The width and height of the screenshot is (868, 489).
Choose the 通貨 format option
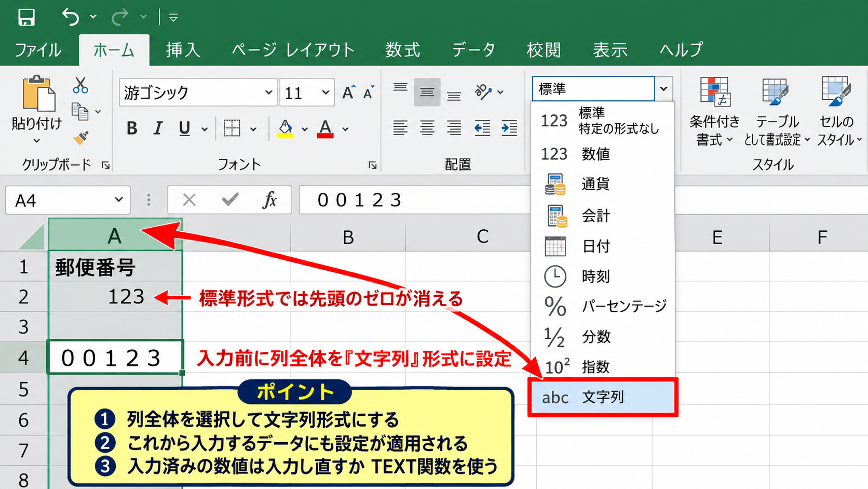pyautogui.click(x=603, y=184)
